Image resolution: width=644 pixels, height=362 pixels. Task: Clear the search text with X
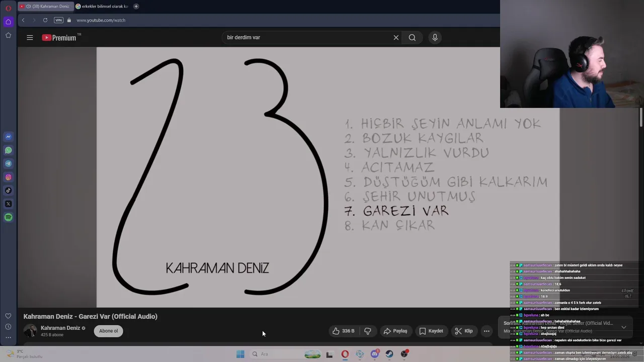396,37
